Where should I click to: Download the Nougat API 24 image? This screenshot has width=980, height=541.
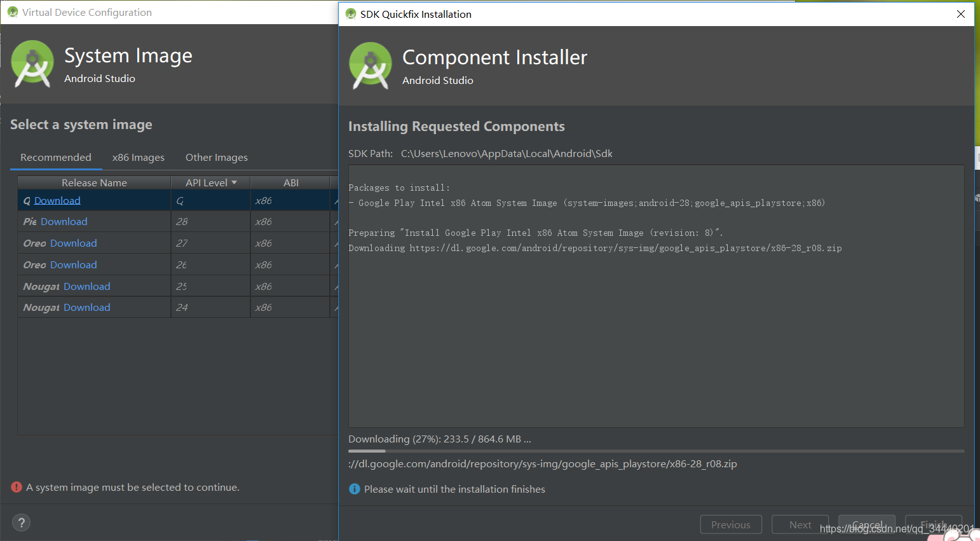87,307
